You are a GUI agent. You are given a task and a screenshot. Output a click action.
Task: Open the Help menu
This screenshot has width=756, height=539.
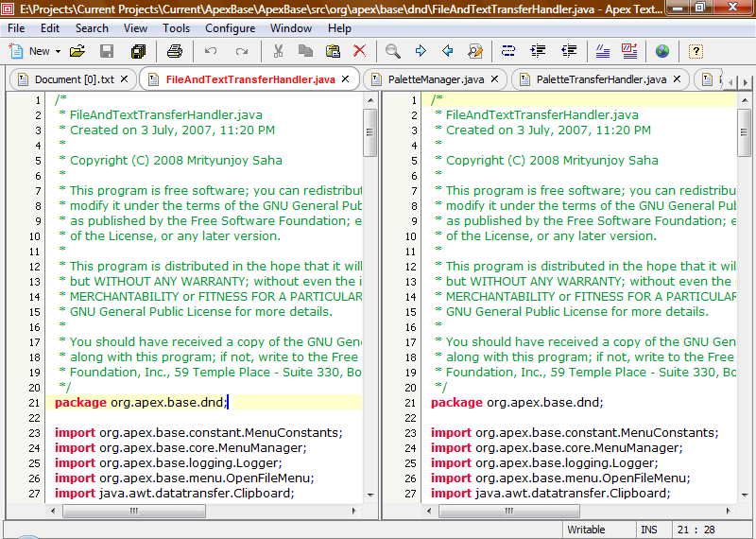click(x=339, y=28)
